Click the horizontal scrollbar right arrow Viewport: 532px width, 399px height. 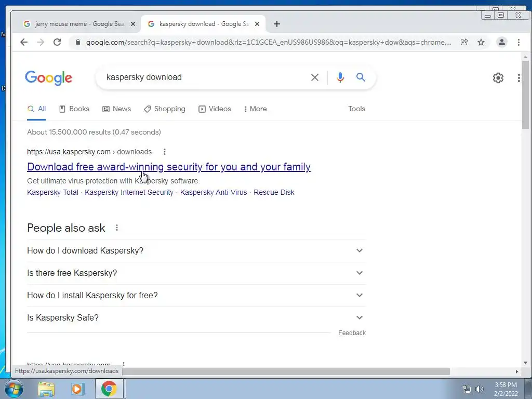click(x=517, y=372)
